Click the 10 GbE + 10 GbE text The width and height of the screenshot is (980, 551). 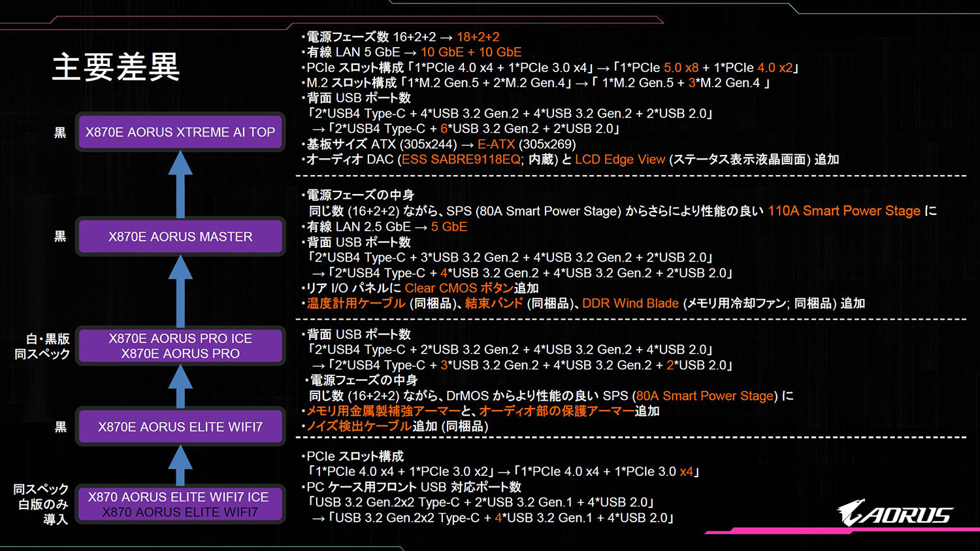[x=471, y=52]
